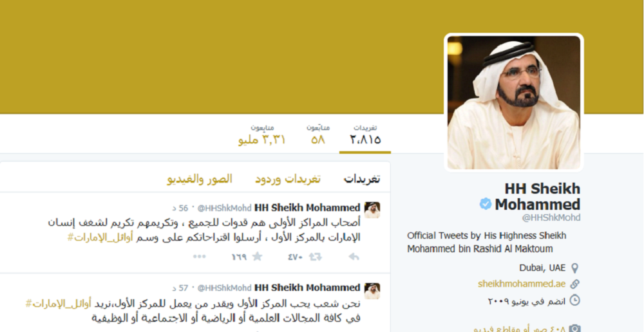The image size is (644, 332).
Task: Select the تغريدات timeline tab
Action: (x=362, y=179)
